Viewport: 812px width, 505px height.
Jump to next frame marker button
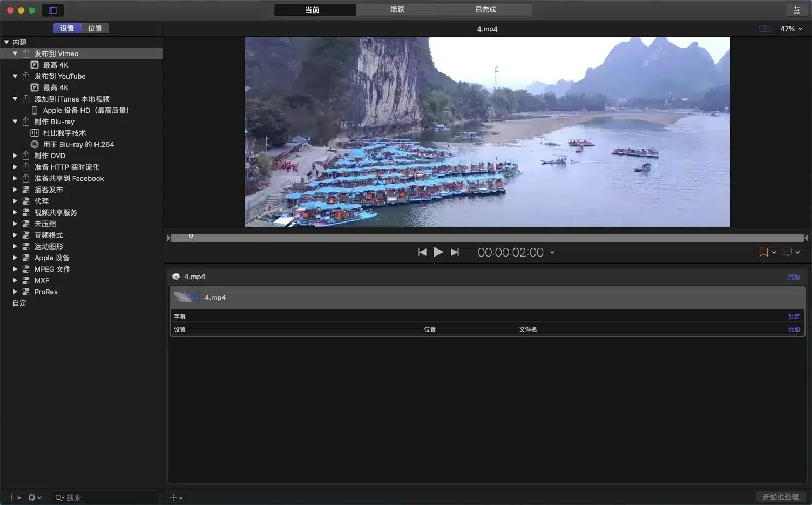[455, 252]
